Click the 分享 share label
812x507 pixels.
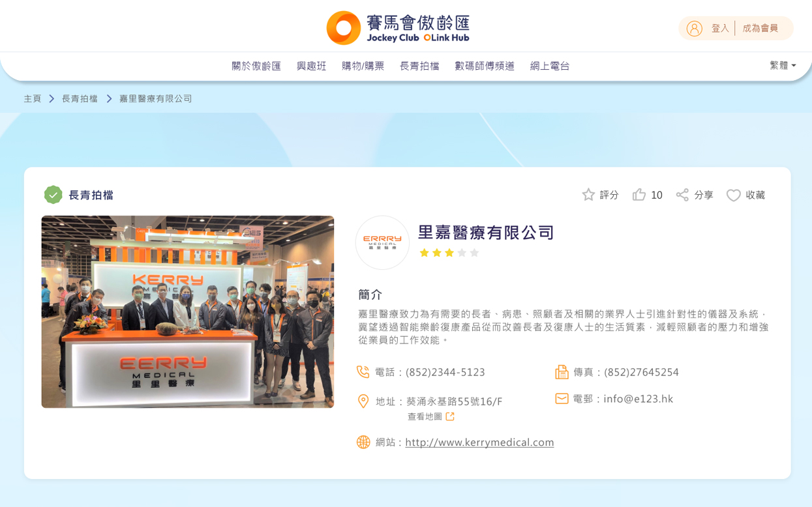coord(704,195)
